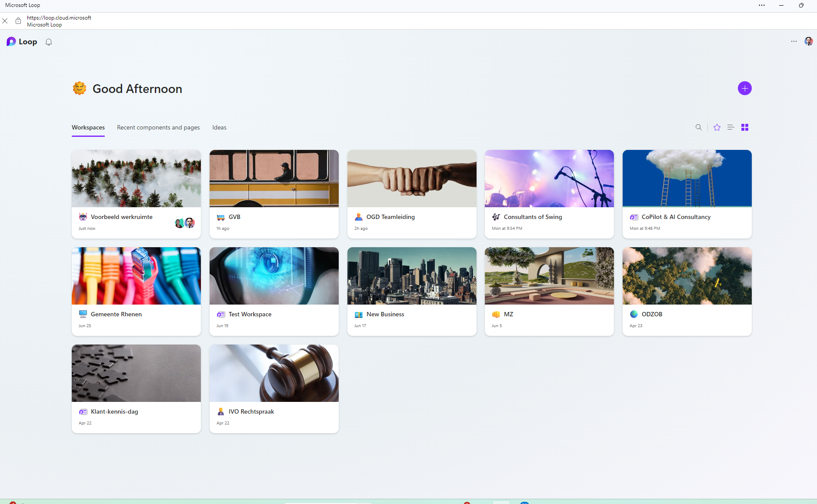Viewport: 817px width, 504px height.
Task: Click the GVB bus icon
Action: 221,217
